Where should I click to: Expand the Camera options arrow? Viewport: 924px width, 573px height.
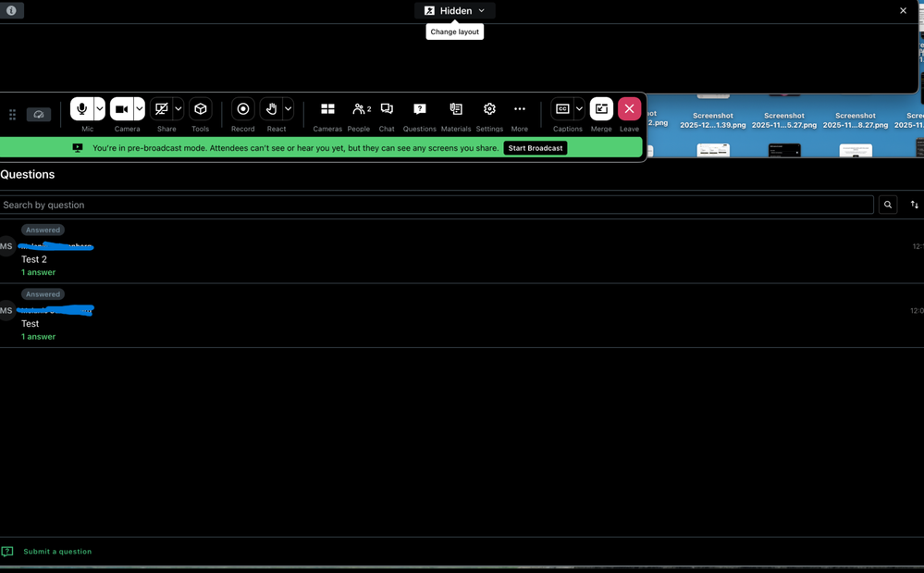point(140,109)
